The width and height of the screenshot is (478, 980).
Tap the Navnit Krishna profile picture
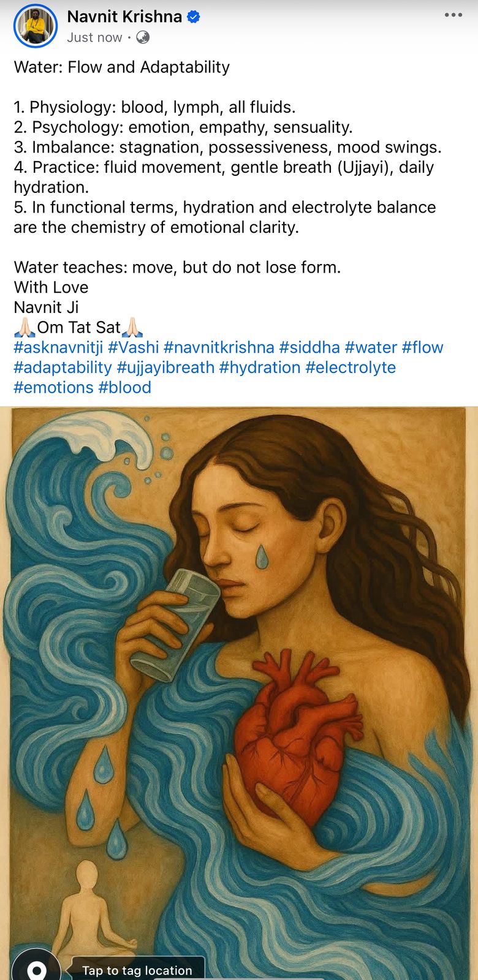coord(36,26)
